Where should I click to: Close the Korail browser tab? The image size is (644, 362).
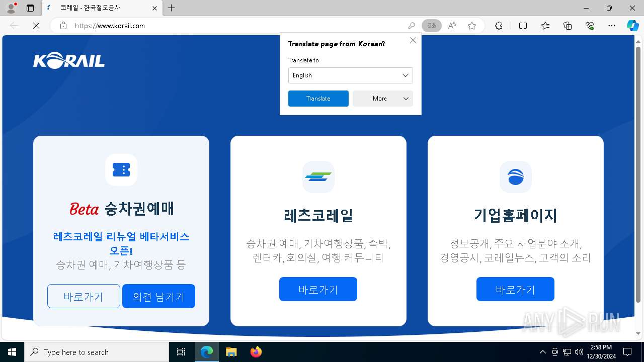click(x=155, y=8)
